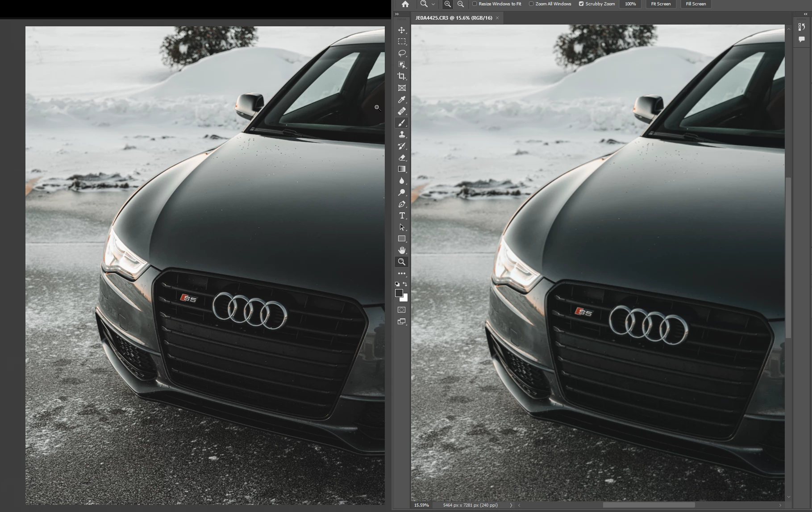Open the Edit Toolbar three-dots menu
This screenshot has width=812, height=512.
tap(402, 273)
